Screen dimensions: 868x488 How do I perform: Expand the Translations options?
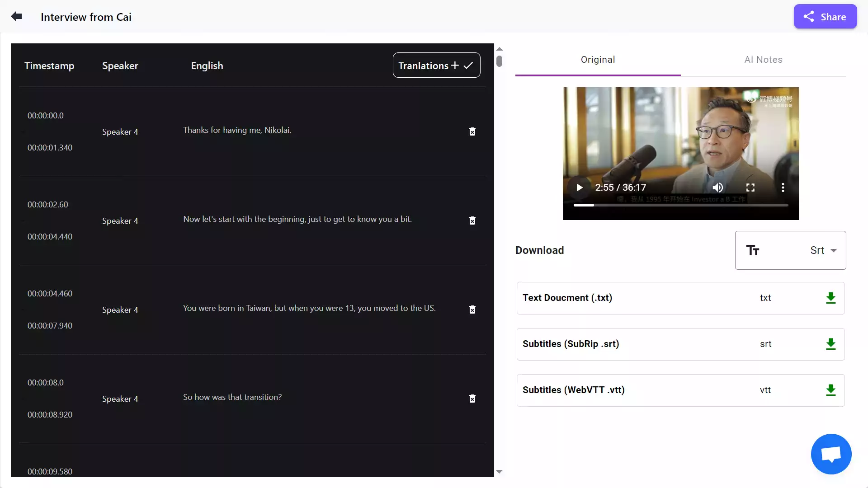coord(453,65)
